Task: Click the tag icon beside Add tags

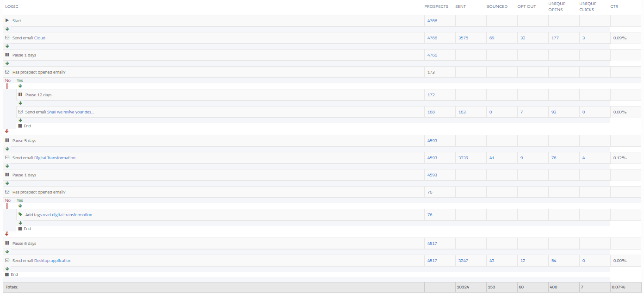Action: pyautogui.click(x=20, y=214)
